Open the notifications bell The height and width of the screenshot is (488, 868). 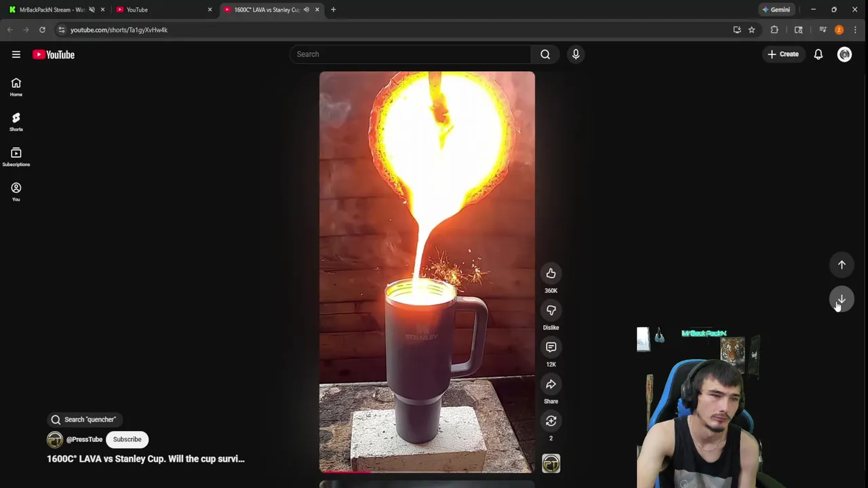[818, 54]
